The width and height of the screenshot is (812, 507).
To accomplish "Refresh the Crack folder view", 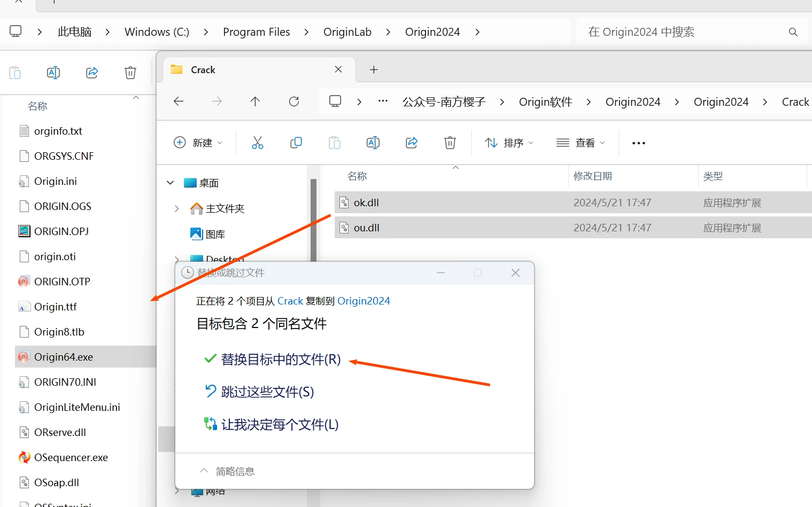I will [x=294, y=102].
